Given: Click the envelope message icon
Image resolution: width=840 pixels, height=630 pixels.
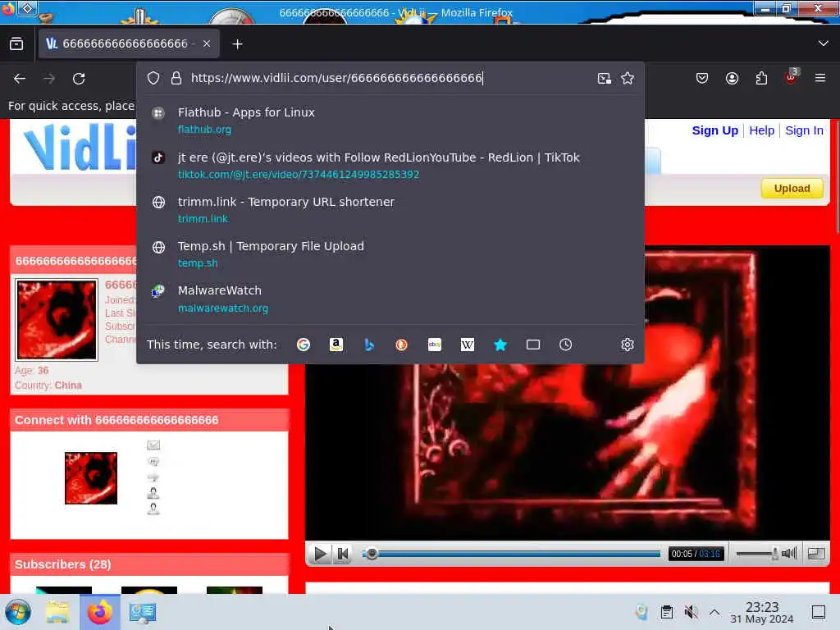Looking at the screenshot, I should (153, 445).
